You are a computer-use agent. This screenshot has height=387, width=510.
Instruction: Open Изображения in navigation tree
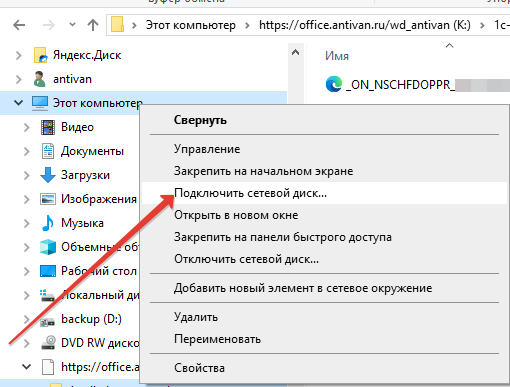99,199
